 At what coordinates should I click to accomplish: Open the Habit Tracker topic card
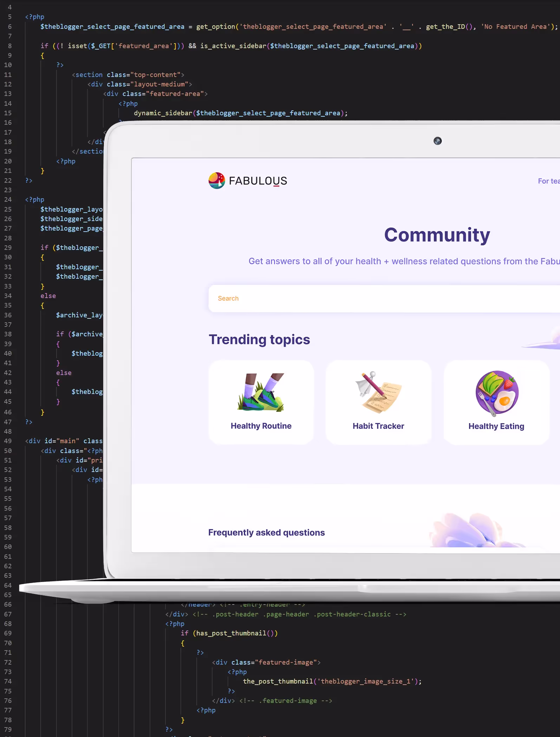[x=378, y=402]
